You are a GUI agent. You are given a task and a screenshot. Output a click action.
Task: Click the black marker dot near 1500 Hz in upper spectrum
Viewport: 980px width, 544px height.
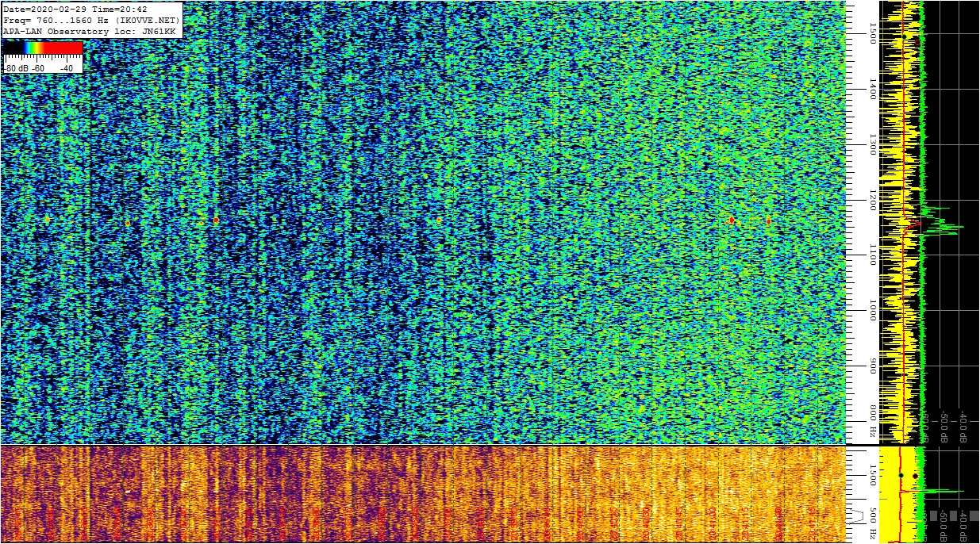(x=905, y=36)
